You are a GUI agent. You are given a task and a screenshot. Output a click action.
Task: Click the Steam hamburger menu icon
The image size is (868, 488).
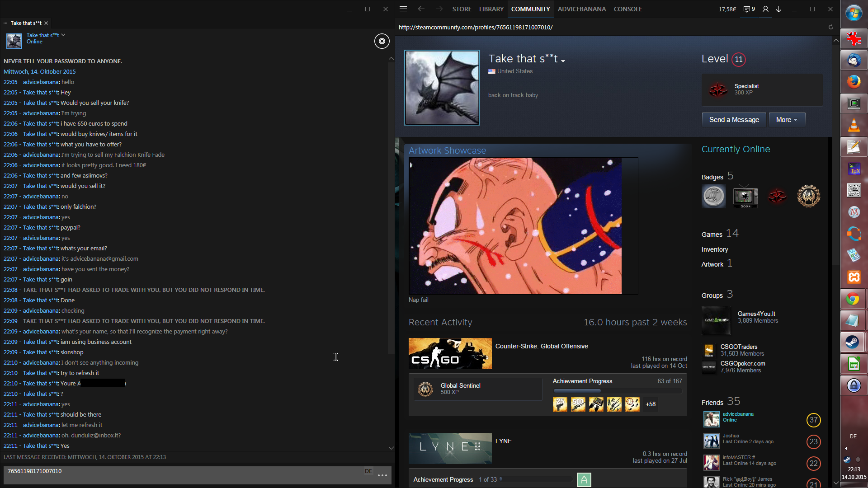pos(403,9)
